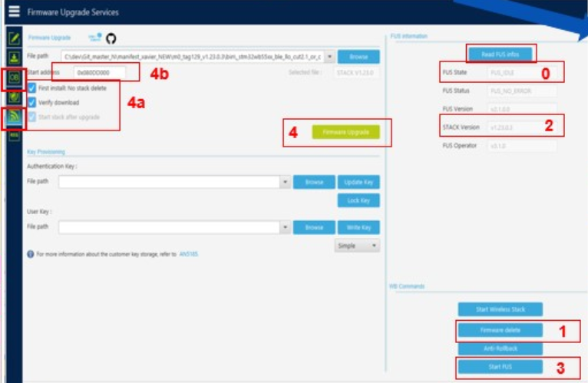Click Browse for the Authentication Key

click(x=314, y=182)
